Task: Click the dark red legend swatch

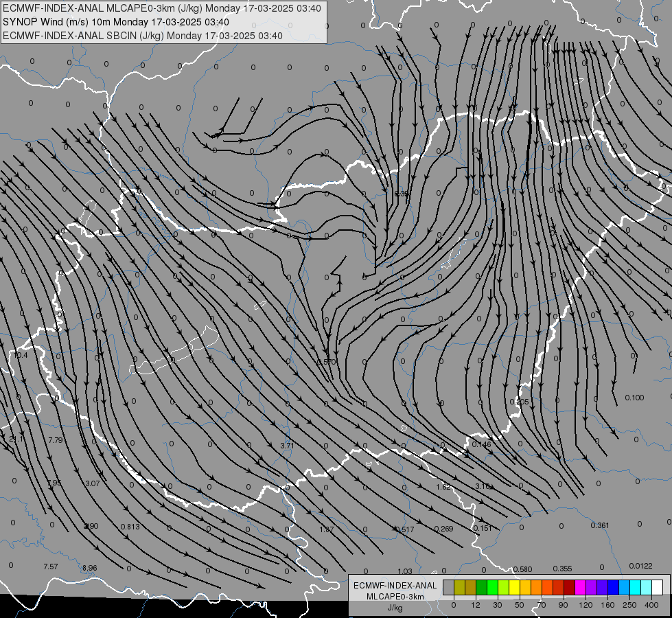Action: 570,587
